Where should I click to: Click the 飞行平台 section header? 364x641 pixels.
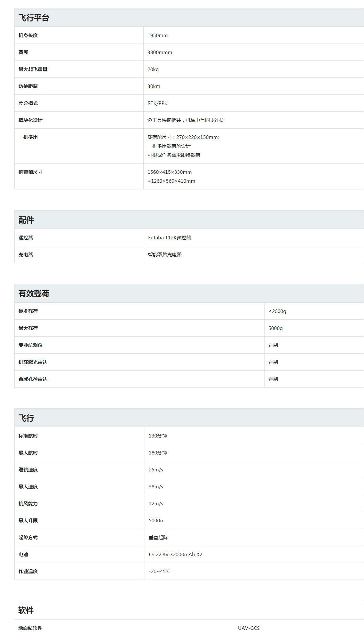point(34,18)
